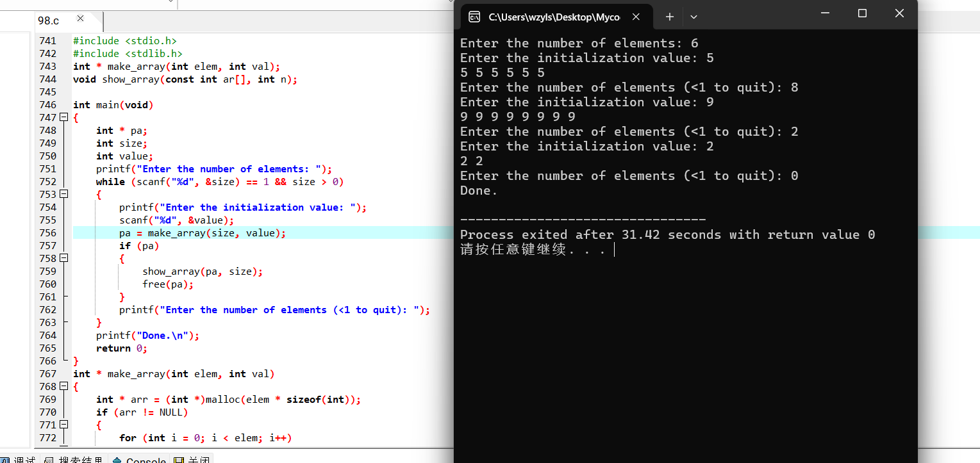Click terminal line 'Enter the number of elements: 6'

[x=579, y=43]
